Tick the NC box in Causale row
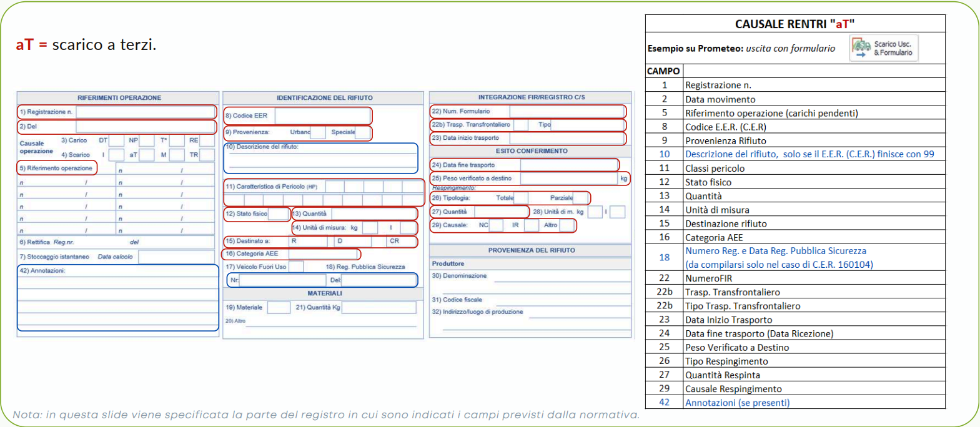The width and height of the screenshot is (980, 427). point(496,225)
